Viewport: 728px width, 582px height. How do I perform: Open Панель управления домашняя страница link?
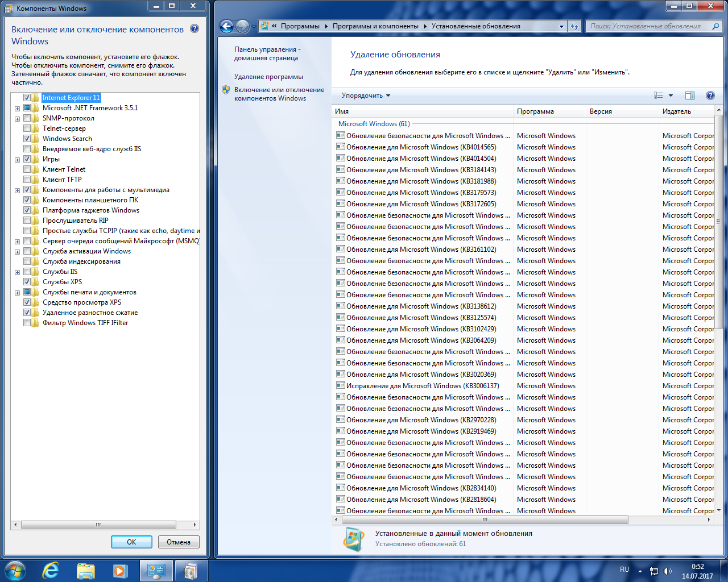267,53
